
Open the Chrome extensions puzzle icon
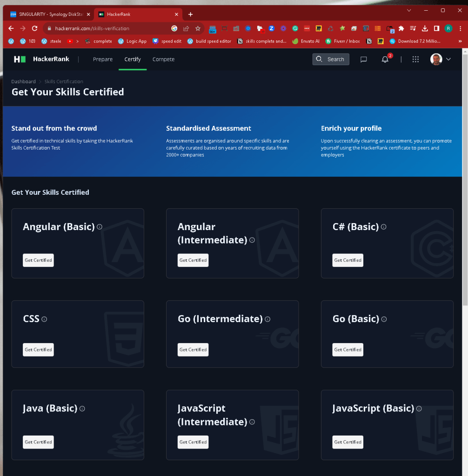[x=401, y=28]
